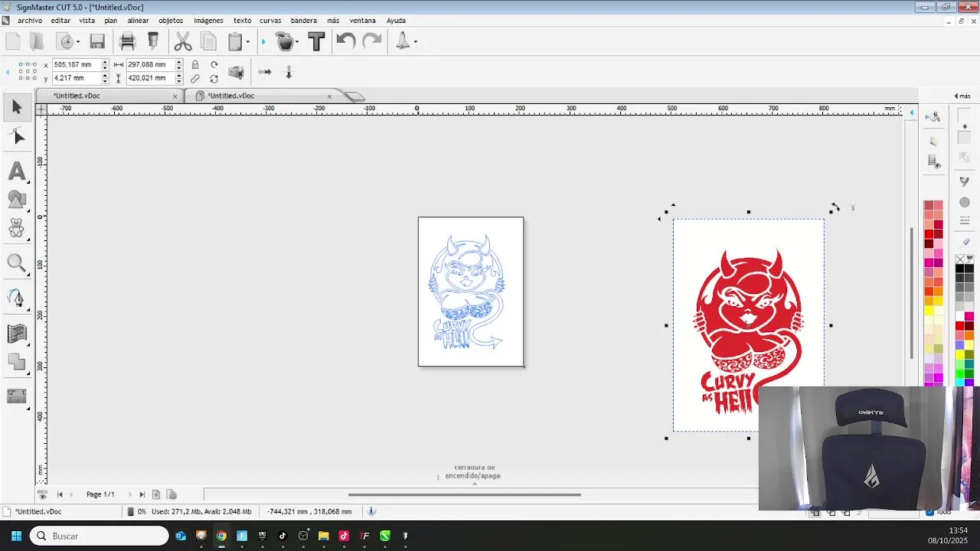Open the archivo menu

(x=30, y=21)
